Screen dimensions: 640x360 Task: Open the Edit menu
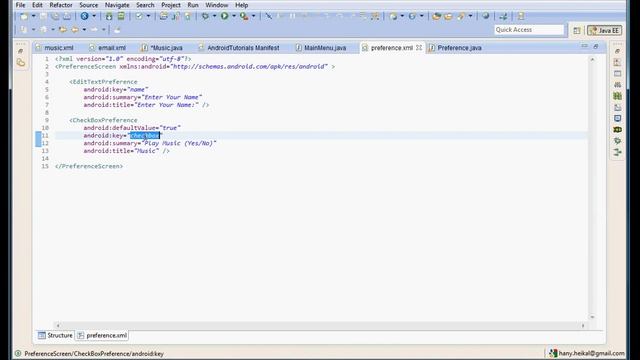point(37,5)
